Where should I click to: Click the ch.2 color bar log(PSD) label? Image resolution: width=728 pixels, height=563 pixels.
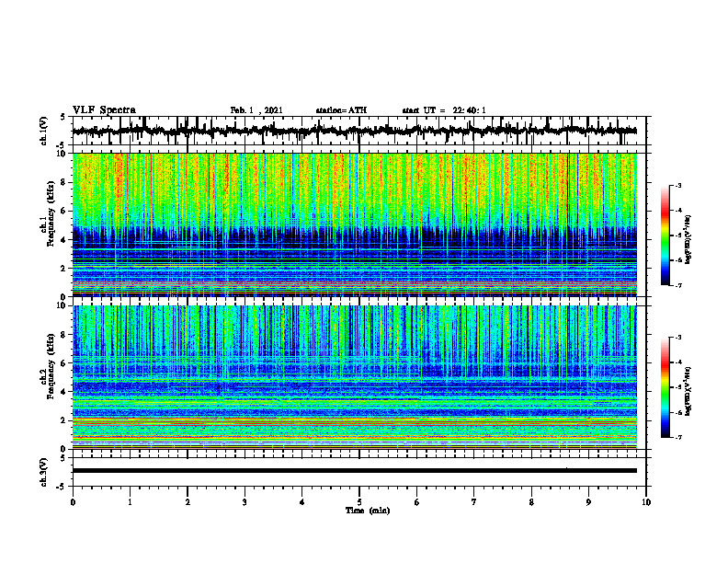[688, 391]
